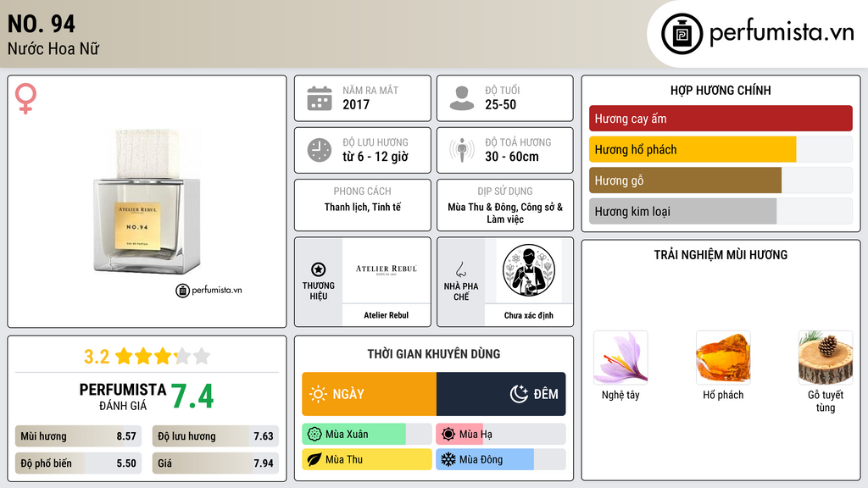This screenshot has height=488, width=868.
Task: Click the Hương cay ấm red bar
Action: coord(721,119)
